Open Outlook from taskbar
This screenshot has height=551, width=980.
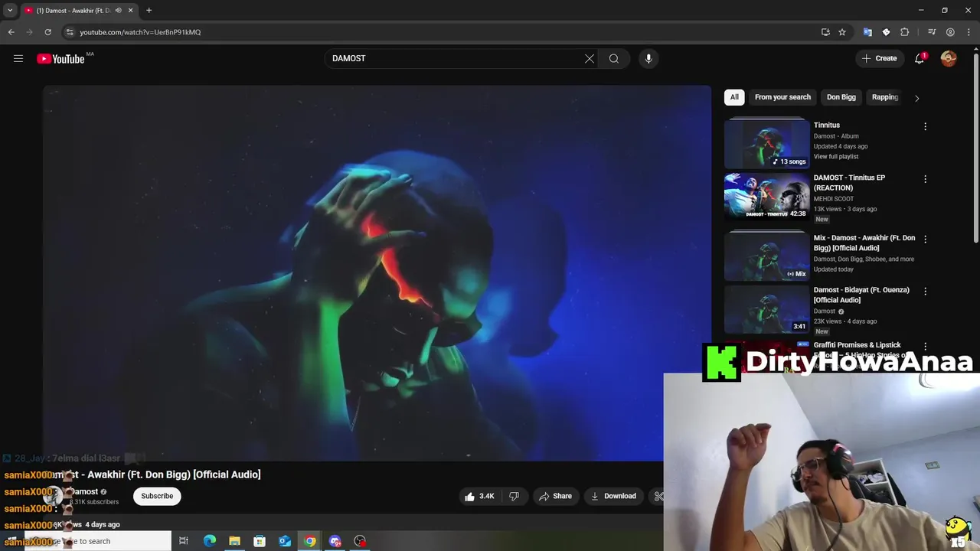click(285, 541)
